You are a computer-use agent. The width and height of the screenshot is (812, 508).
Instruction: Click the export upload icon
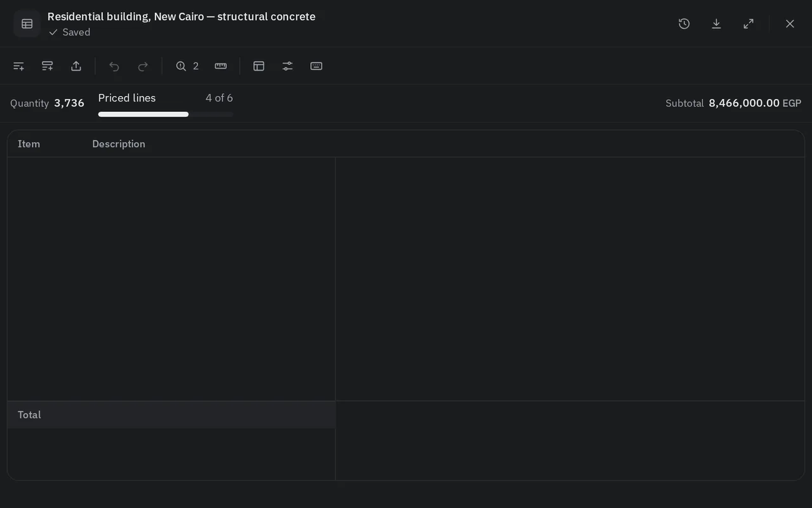pyautogui.click(x=76, y=66)
